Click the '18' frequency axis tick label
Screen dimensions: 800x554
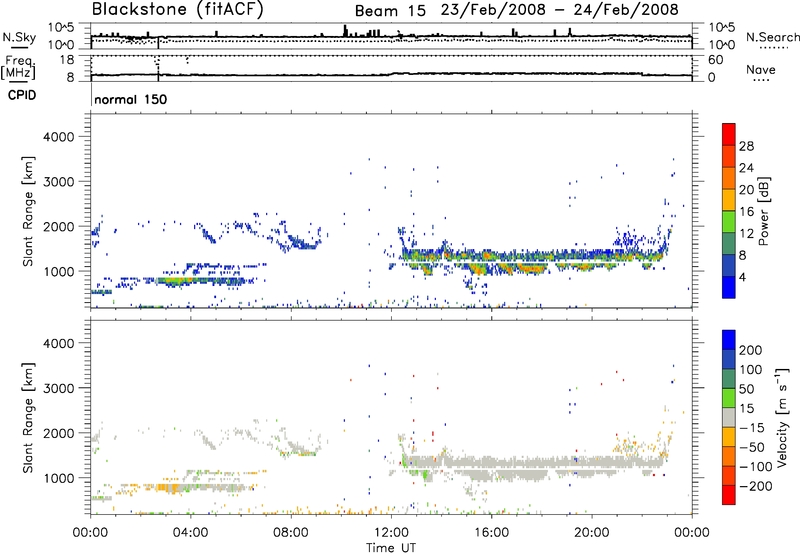tap(67, 60)
